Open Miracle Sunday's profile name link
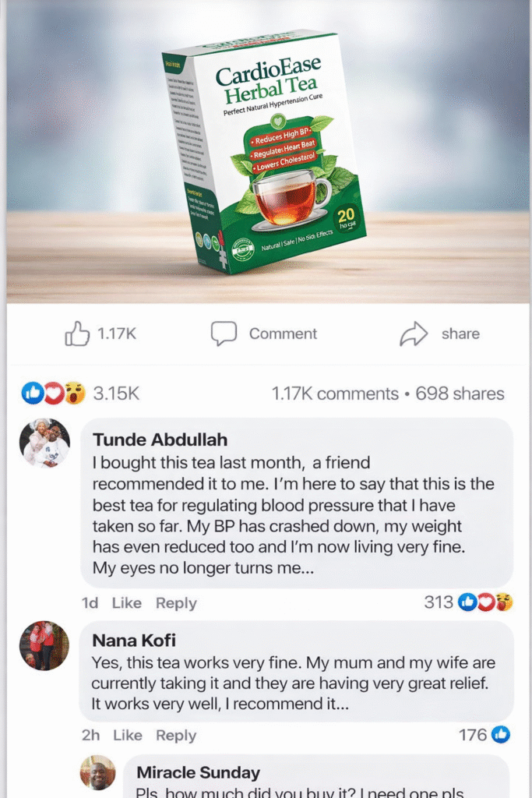 click(x=198, y=772)
